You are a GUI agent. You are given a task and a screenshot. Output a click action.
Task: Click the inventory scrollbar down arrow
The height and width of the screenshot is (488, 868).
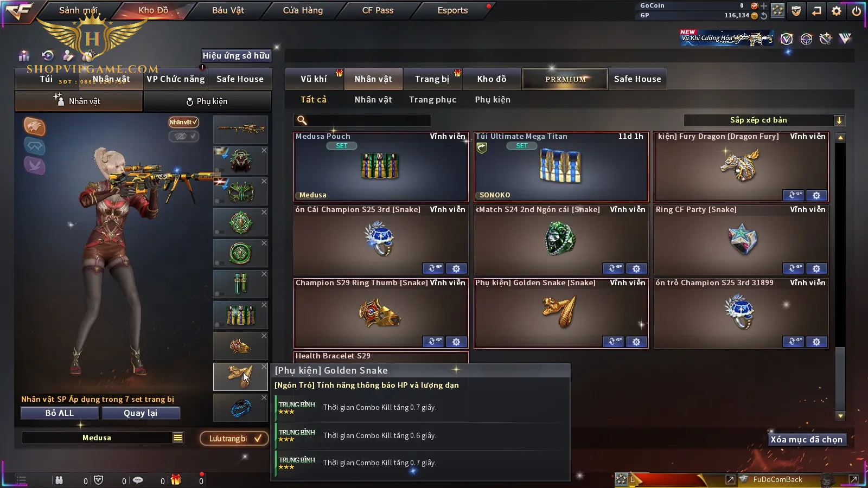(x=840, y=416)
